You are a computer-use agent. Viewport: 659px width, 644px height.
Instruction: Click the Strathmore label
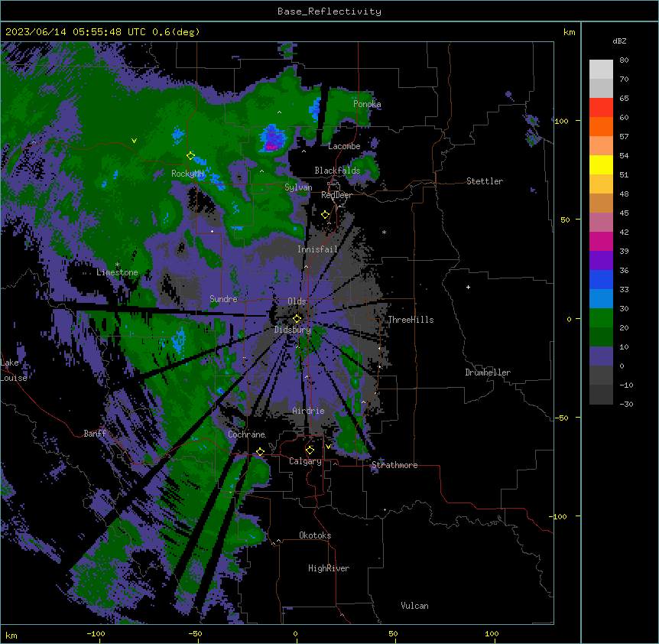coord(394,465)
